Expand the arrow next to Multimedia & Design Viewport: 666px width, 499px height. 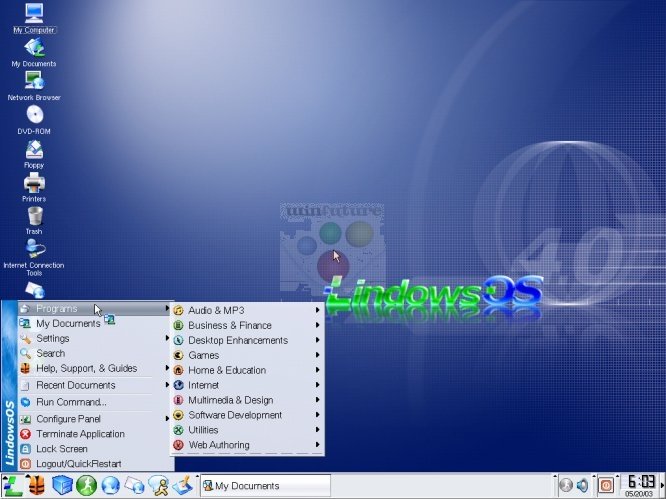click(317, 400)
